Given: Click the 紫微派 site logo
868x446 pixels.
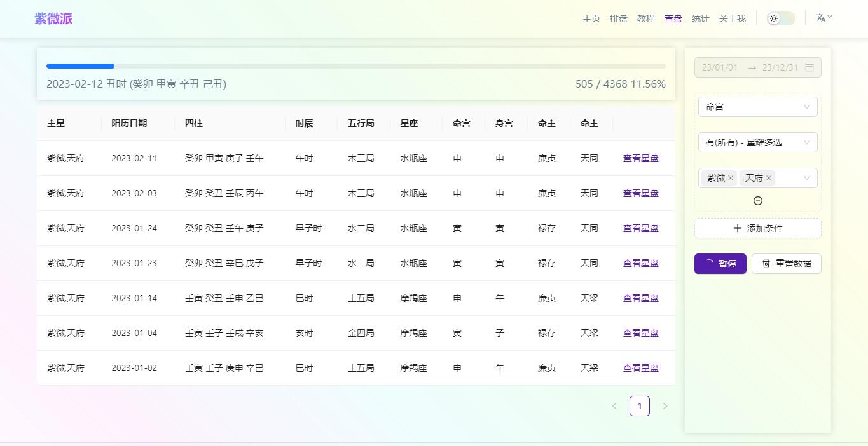Looking at the screenshot, I should pyautogui.click(x=53, y=18).
